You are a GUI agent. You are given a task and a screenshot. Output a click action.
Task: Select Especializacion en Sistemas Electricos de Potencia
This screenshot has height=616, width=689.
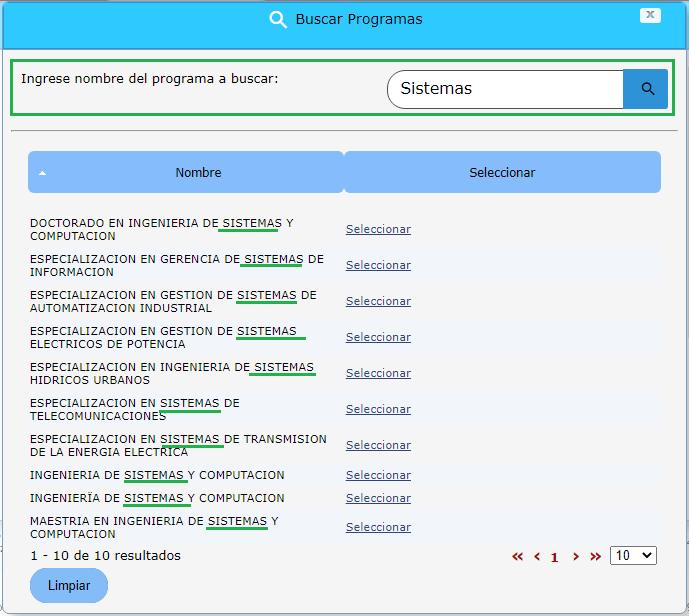point(378,337)
